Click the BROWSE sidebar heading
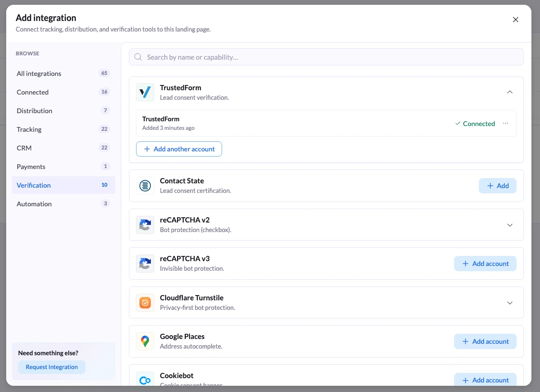 pyautogui.click(x=28, y=53)
